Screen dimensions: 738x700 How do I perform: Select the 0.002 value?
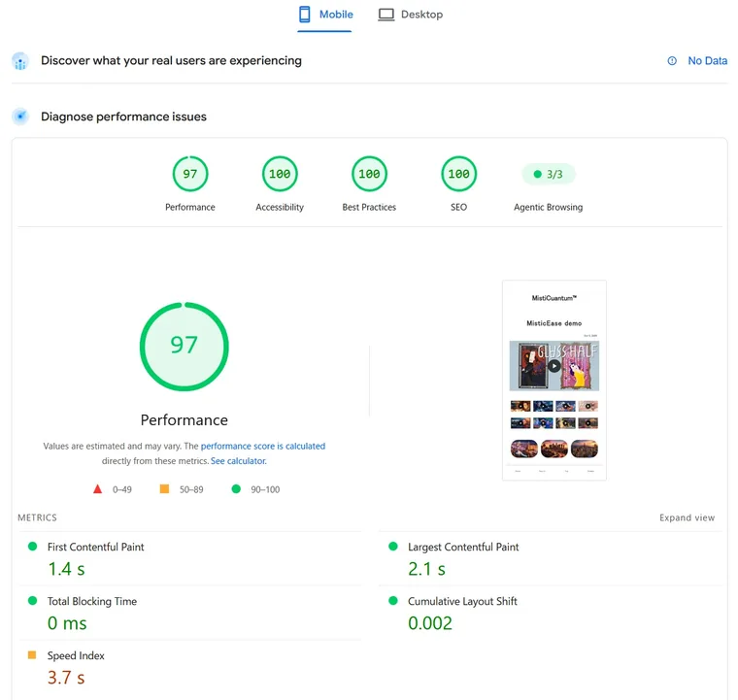(x=430, y=623)
